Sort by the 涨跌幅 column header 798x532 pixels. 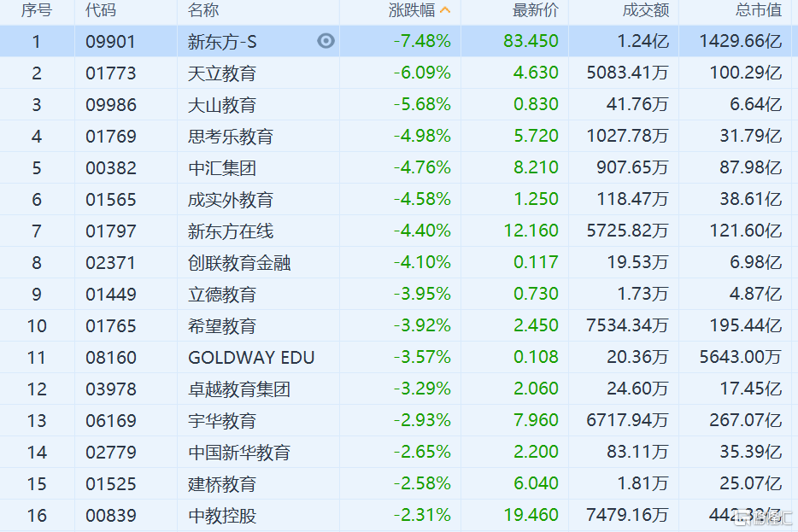pos(411,10)
